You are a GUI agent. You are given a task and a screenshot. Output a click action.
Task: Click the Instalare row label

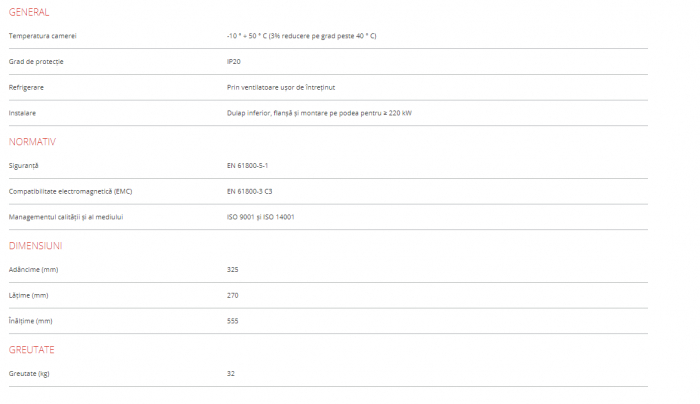coord(22,113)
